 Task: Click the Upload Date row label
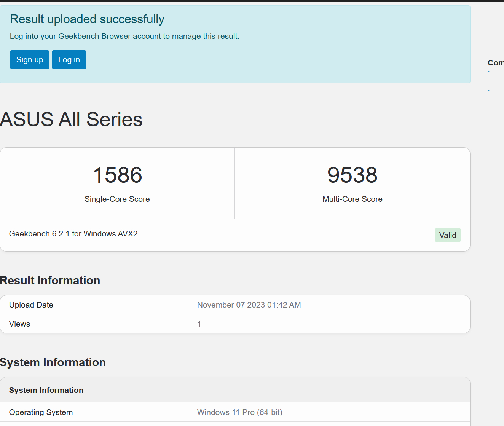(31, 305)
